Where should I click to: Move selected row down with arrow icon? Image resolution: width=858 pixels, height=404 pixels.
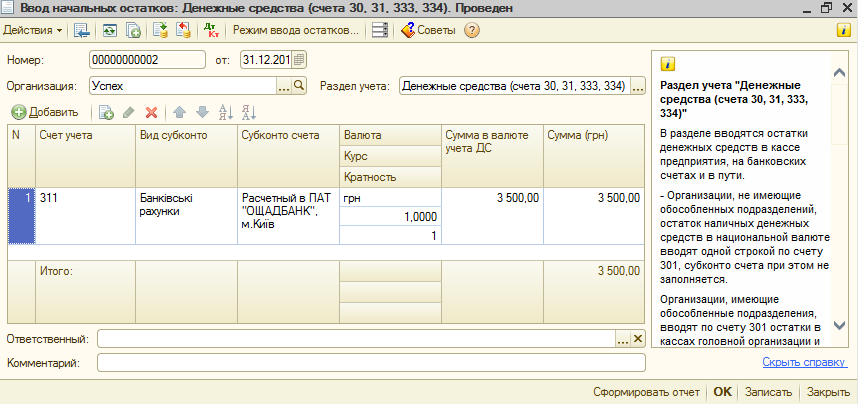click(x=202, y=113)
